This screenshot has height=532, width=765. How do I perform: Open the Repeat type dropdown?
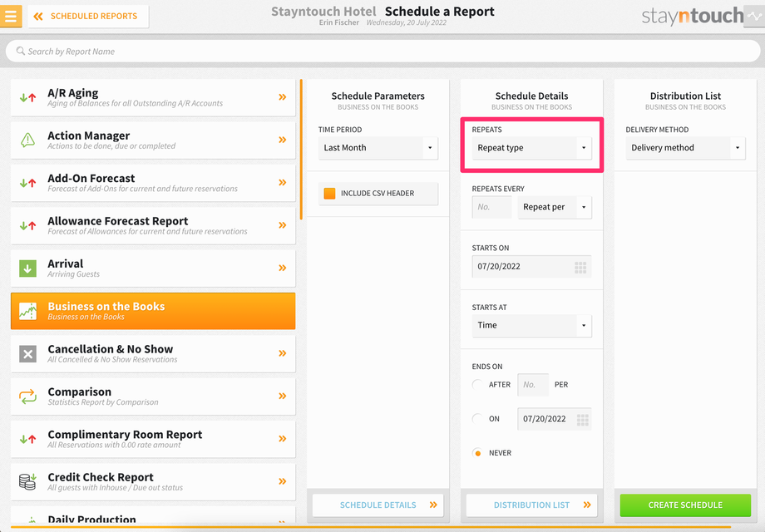(x=532, y=148)
